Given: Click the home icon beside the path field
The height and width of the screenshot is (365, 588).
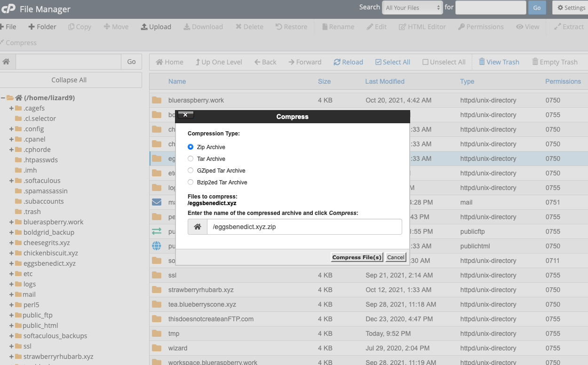Looking at the screenshot, I should (6, 62).
